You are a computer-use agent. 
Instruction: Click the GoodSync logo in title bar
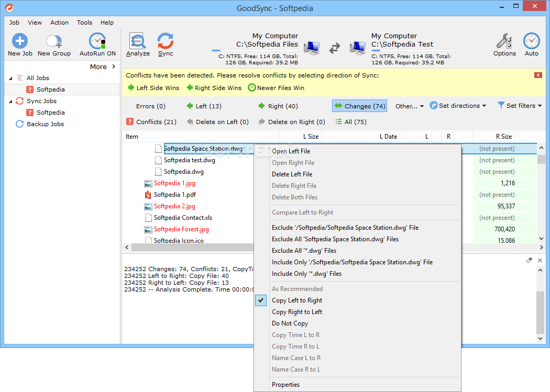click(9, 7)
